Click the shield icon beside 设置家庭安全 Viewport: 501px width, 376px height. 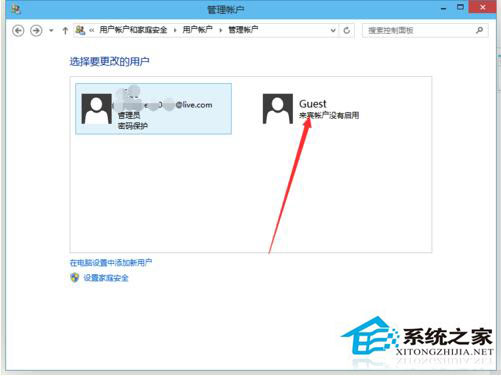(75, 277)
